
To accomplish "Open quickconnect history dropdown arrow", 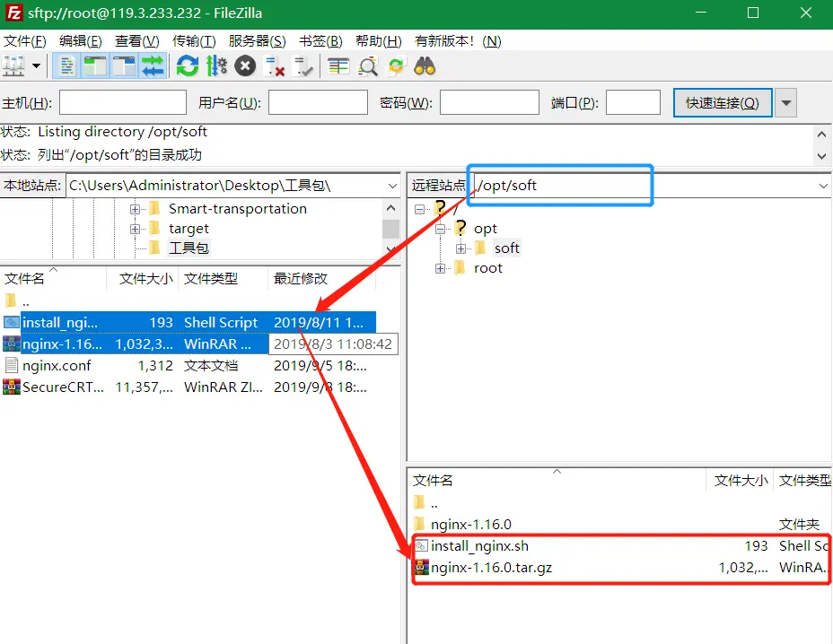I will (786, 102).
